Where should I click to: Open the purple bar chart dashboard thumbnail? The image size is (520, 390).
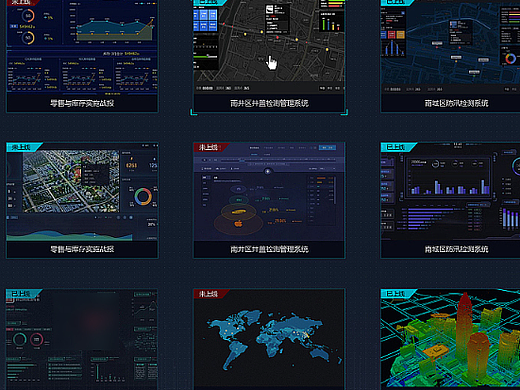tap(450, 192)
